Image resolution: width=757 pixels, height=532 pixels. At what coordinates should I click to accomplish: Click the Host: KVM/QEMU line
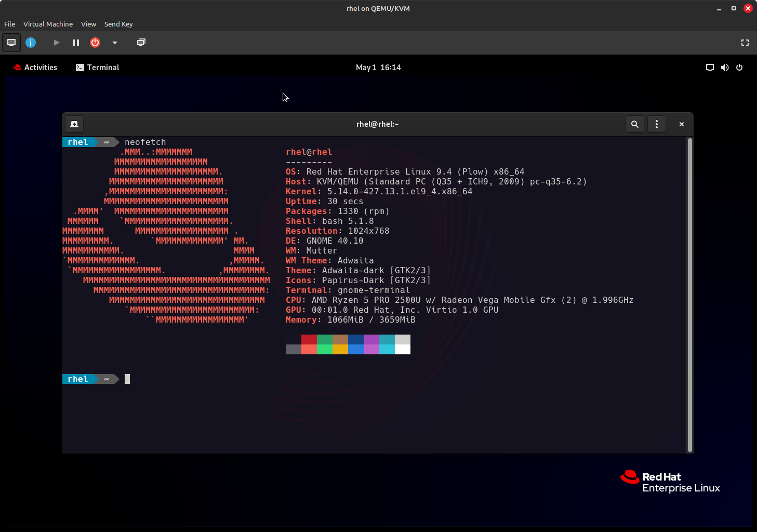[x=436, y=182]
